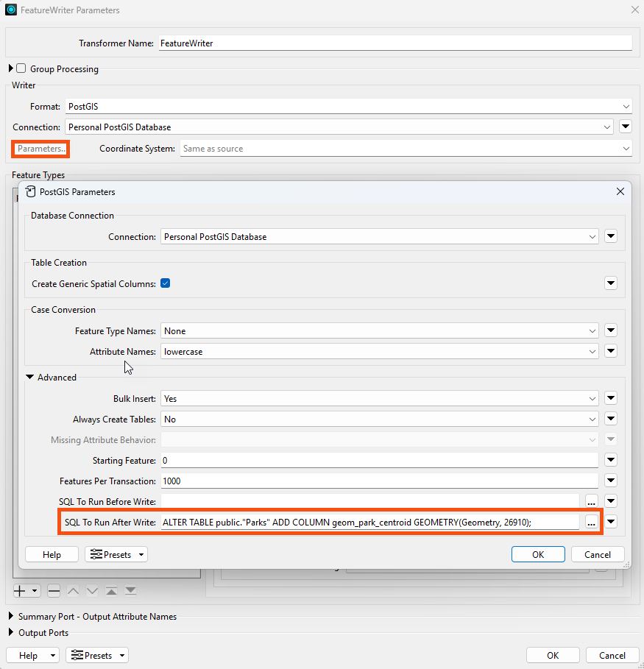Image resolution: width=644 pixels, height=669 pixels.
Task: Open the Bulk Insert dropdown
Action: 593,397
